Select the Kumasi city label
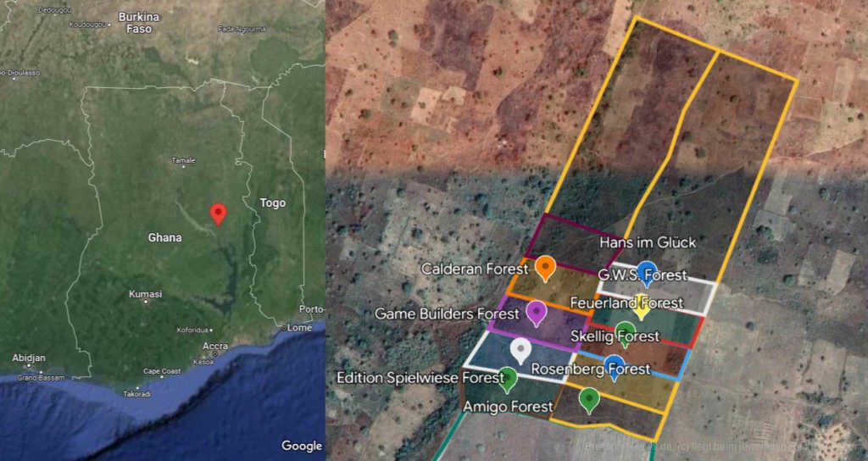The height and width of the screenshot is (461, 868). coord(145,294)
